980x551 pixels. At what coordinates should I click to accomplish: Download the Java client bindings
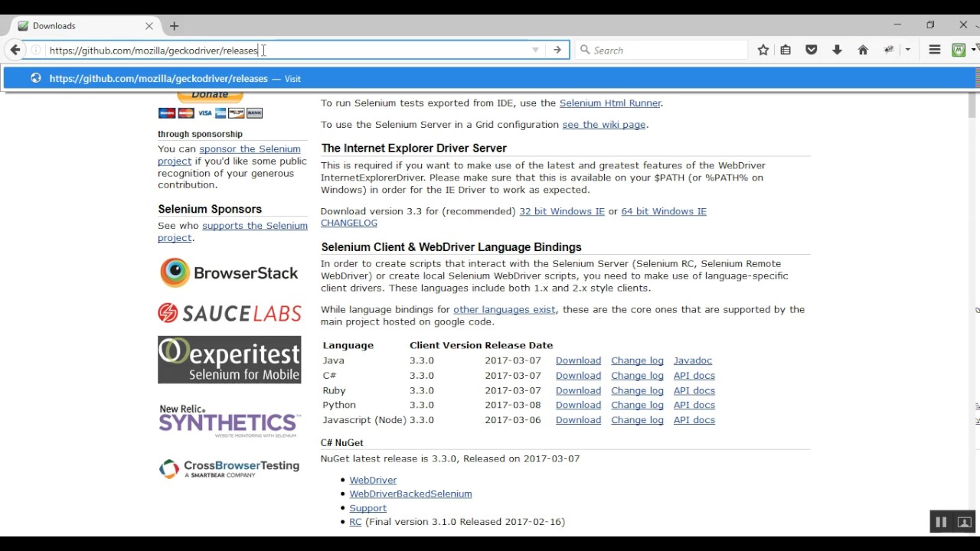click(x=578, y=360)
